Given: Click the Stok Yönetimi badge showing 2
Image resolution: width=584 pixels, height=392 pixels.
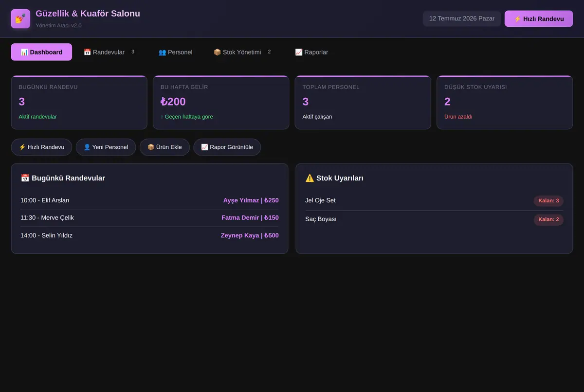Looking at the screenshot, I should [x=269, y=52].
